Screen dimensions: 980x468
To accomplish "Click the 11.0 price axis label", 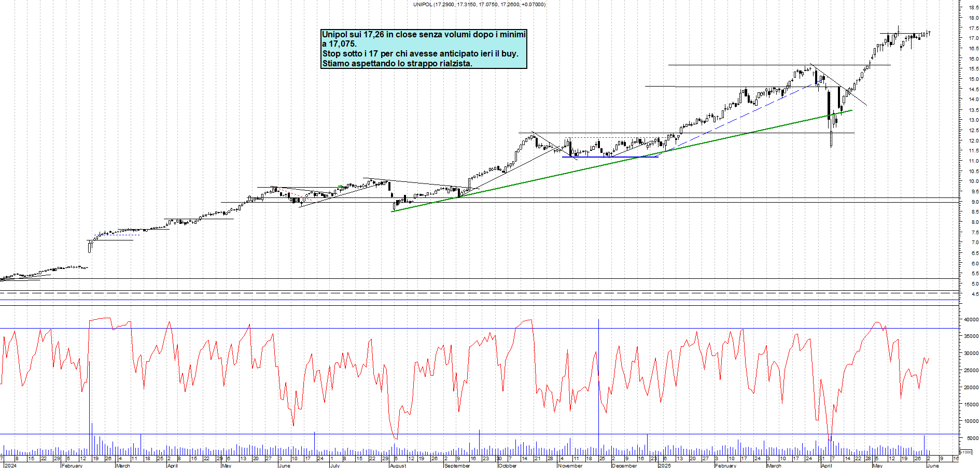I will (x=974, y=161).
